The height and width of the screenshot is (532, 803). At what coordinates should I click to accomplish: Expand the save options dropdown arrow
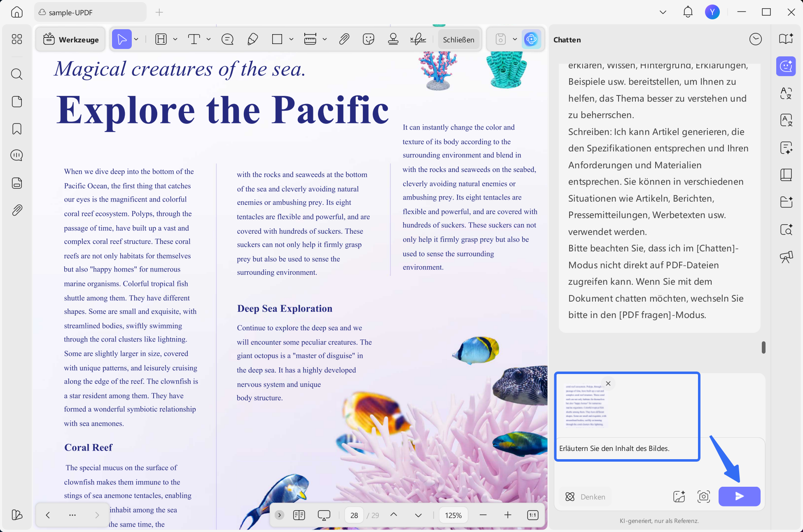pos(515,39)
